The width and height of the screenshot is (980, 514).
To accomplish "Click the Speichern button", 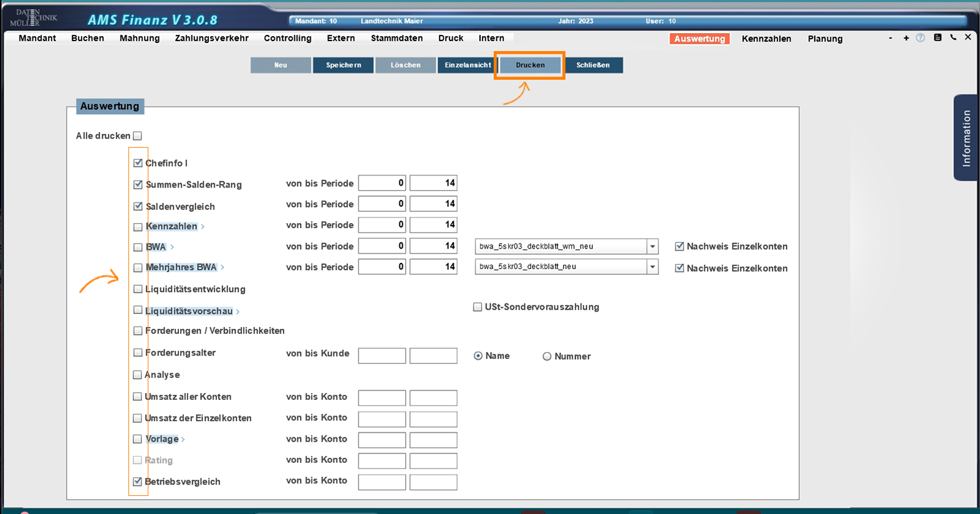I will pos(343,65).
